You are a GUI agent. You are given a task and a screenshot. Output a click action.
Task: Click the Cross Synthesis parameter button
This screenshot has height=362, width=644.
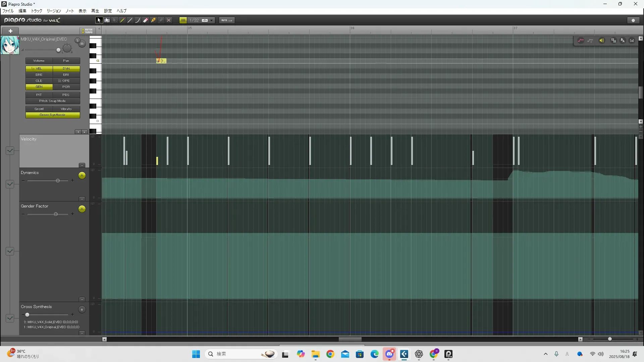(53, 115)
